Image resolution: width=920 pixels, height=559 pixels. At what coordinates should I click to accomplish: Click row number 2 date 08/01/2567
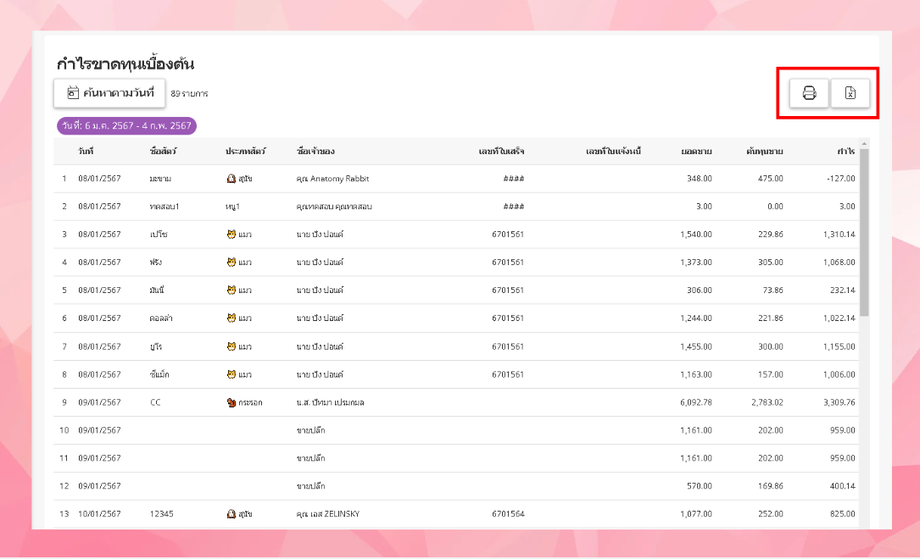coord(100,206)
